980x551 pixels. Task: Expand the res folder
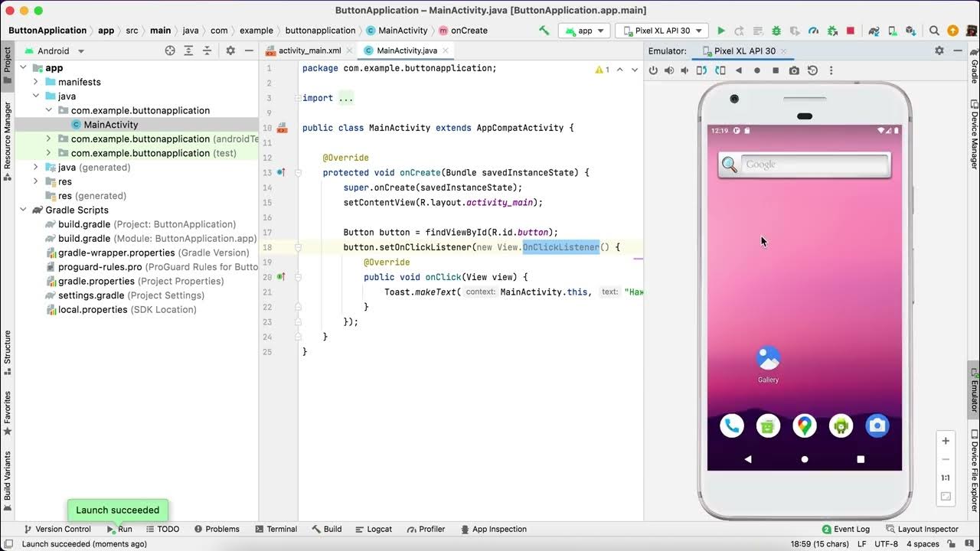click(36, 181)
